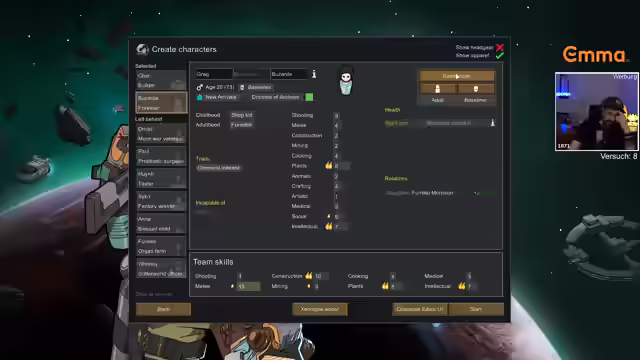Click the Team skills Mining flame icon
This screenshot has height=360, width=640.
309,286
